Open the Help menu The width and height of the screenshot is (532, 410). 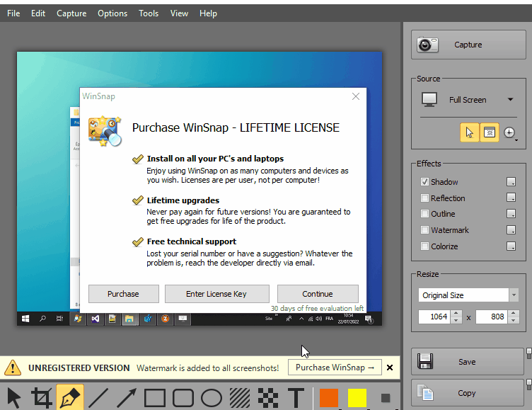[208, 13]
